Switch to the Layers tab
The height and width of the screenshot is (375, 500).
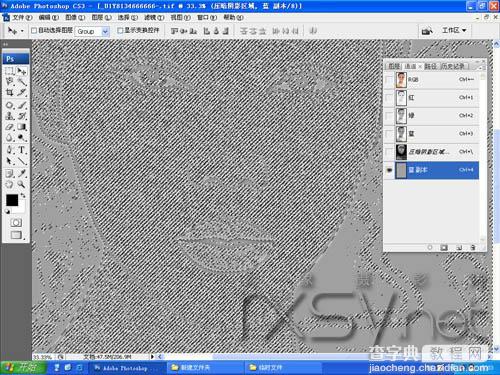[x=394, y=66]
